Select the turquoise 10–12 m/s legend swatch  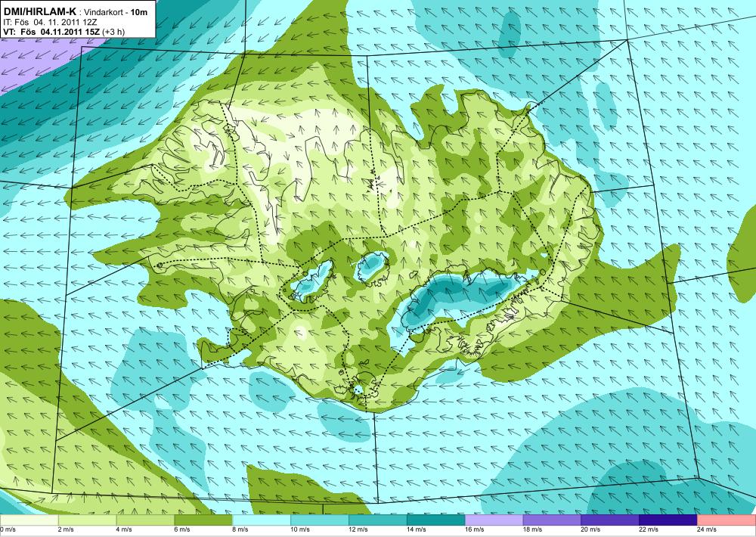click(x=320, y=520)
